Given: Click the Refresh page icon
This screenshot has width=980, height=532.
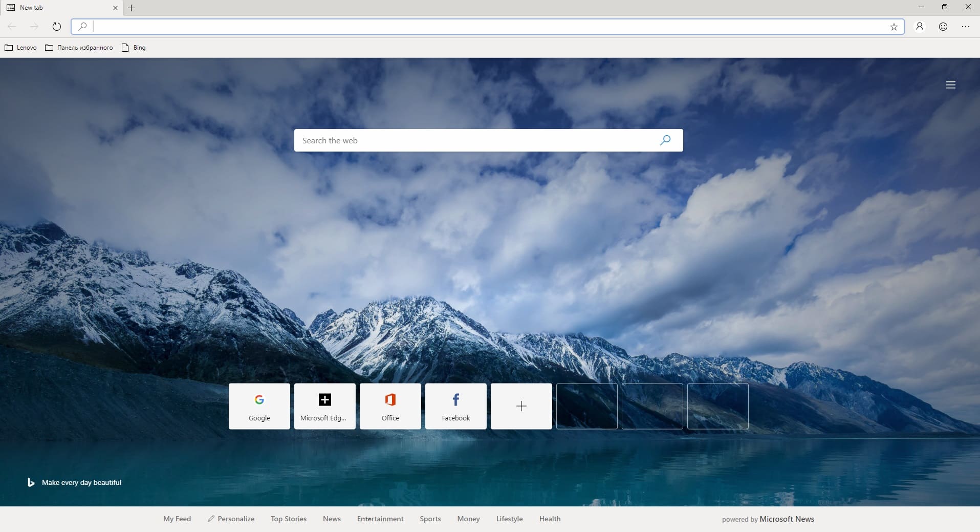Looking at the screenshot, I should coord(57,27).
